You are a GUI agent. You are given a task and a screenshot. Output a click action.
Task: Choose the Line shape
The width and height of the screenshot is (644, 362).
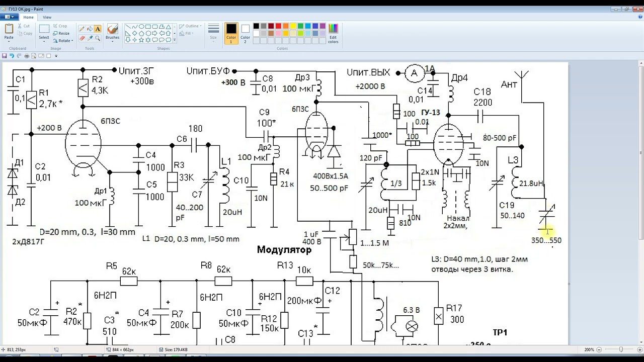[128, 27]
